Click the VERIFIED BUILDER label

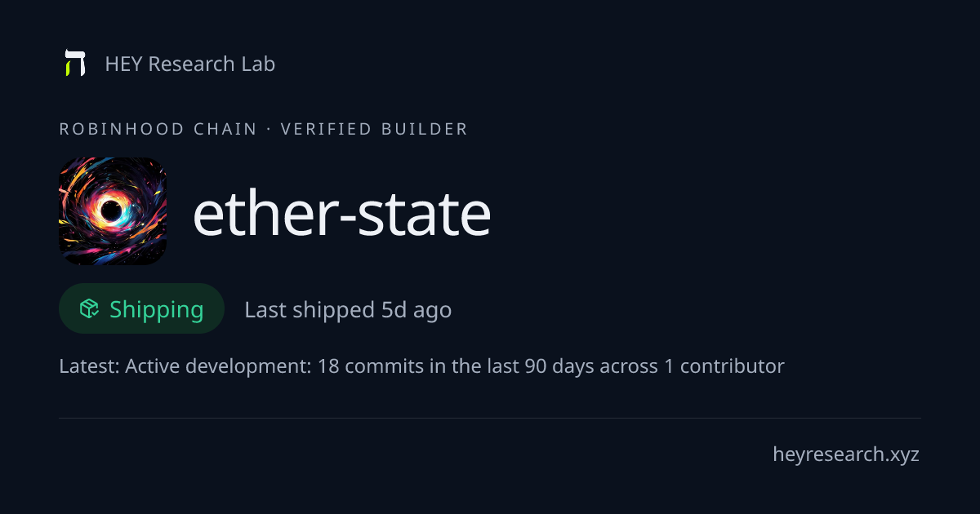tap(374, 129)
